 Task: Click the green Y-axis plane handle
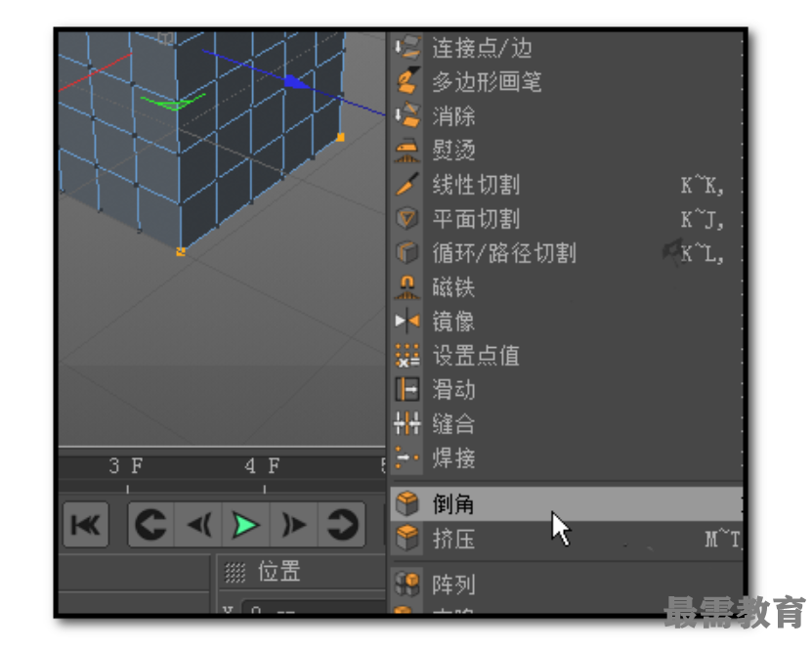coord(173,102)
